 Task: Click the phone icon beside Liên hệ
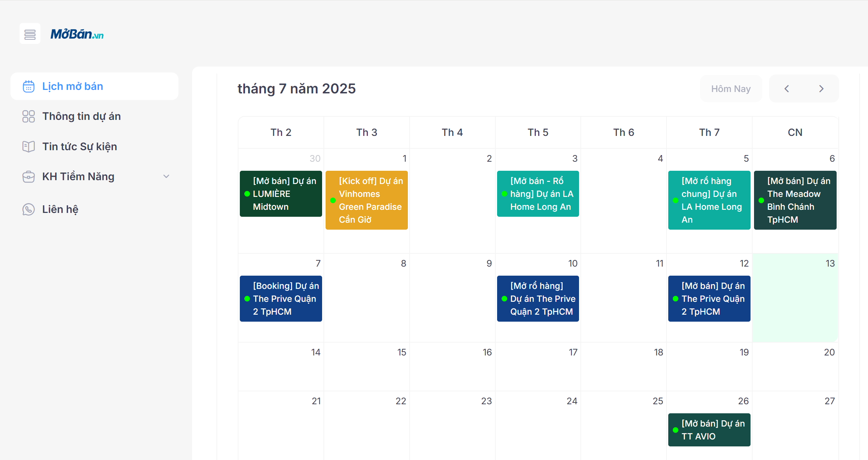29,209
